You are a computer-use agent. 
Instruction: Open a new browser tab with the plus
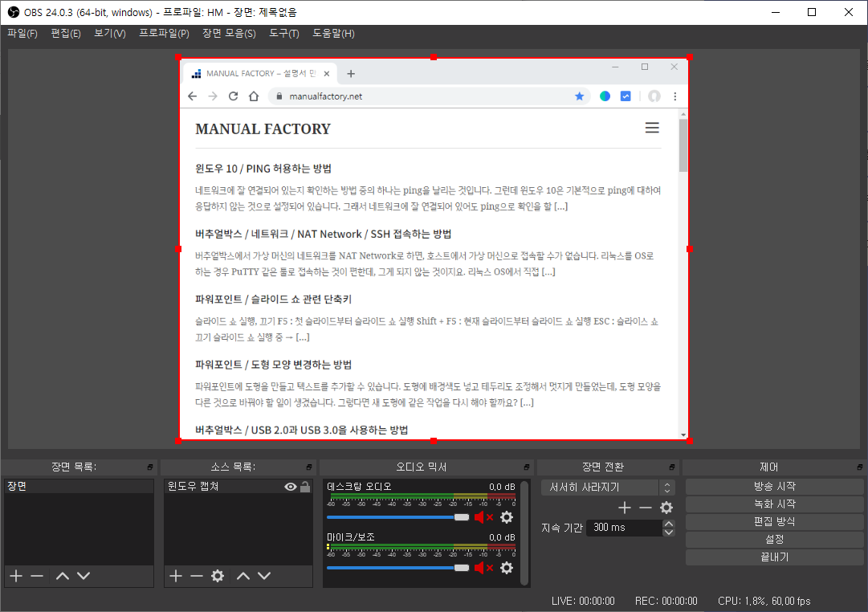[x=350, y=74]
